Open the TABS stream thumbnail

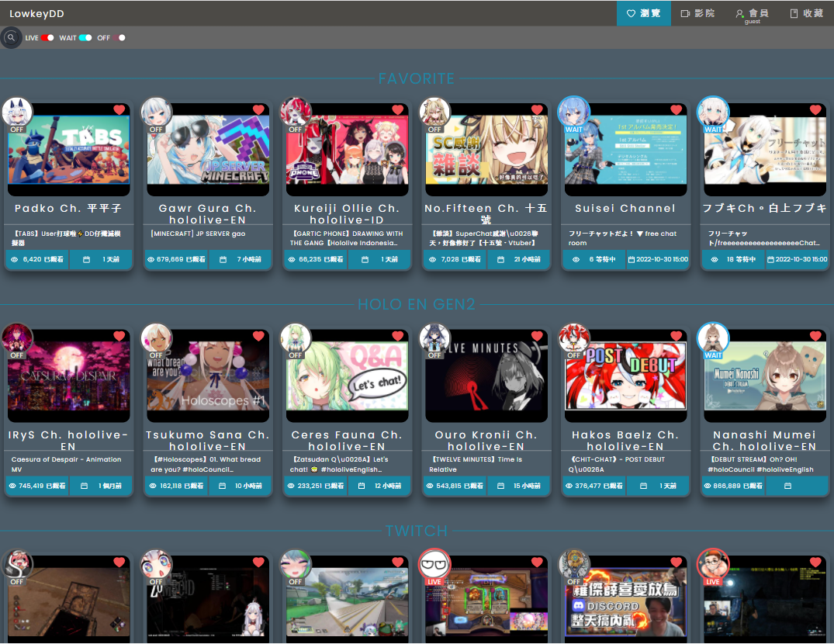[x=68, y=150]
